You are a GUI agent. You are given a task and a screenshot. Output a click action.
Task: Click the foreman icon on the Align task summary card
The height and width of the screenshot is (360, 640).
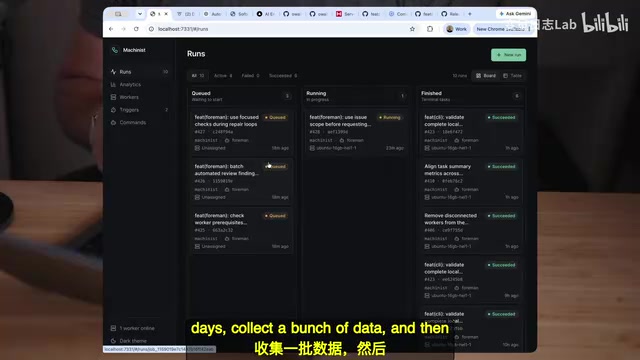pyautogui.click(x=457, y=189)
